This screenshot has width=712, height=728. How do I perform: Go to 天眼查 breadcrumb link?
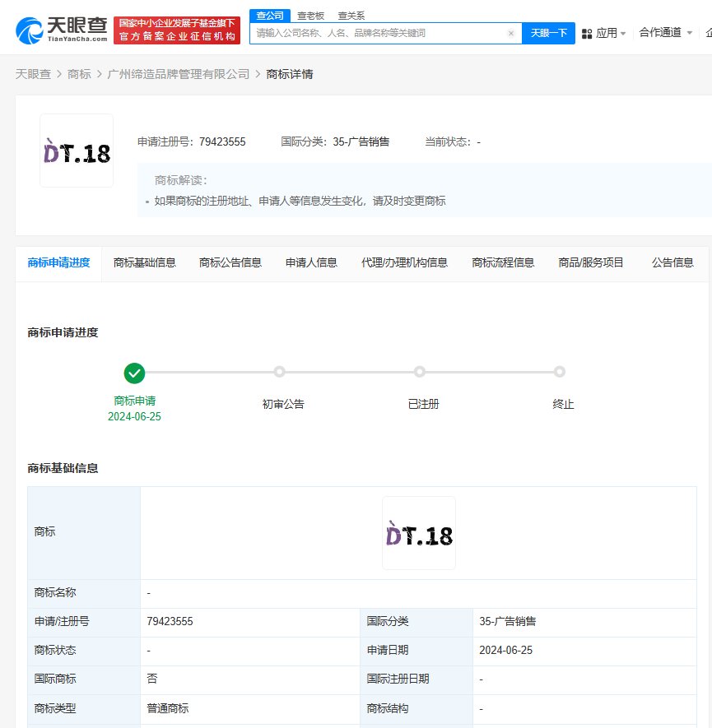pyautogui.click(x=33, y=74)
